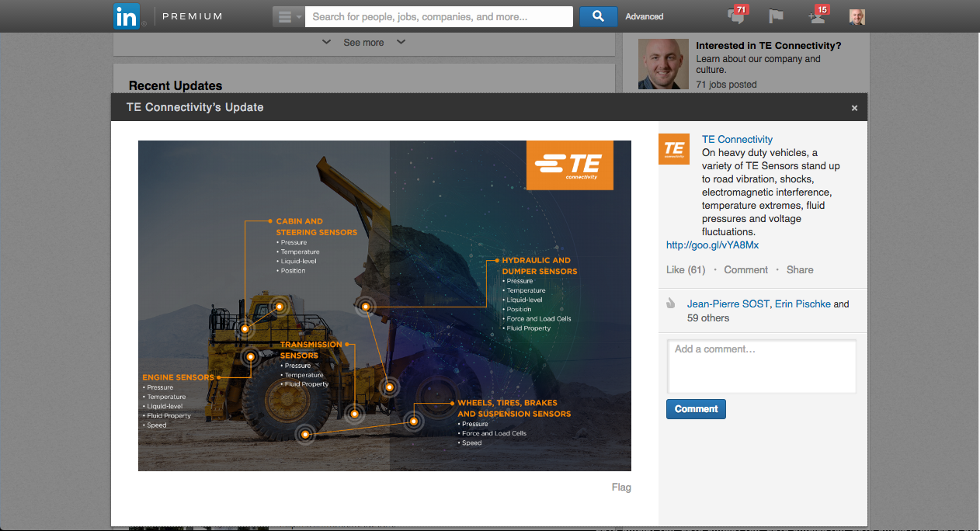This screenshot has width=980, height=531.
Task: Open the notifications flag icon
Action: [776, 16]
